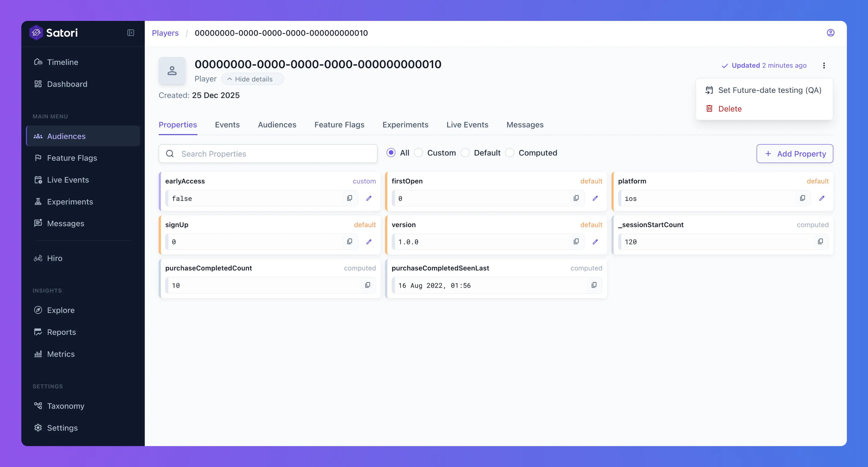The image size is (868, 467).
Task: Edit the signUp property value
Action: 369,242
